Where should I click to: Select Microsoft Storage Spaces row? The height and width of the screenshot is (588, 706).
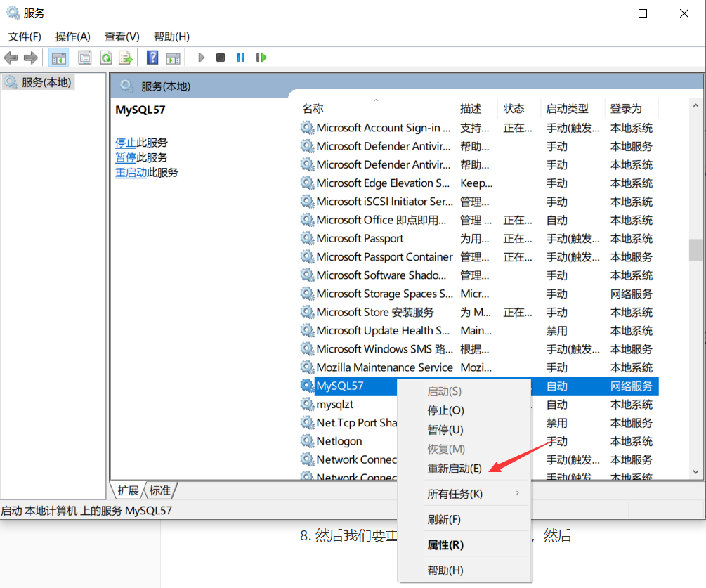[478, 294]
